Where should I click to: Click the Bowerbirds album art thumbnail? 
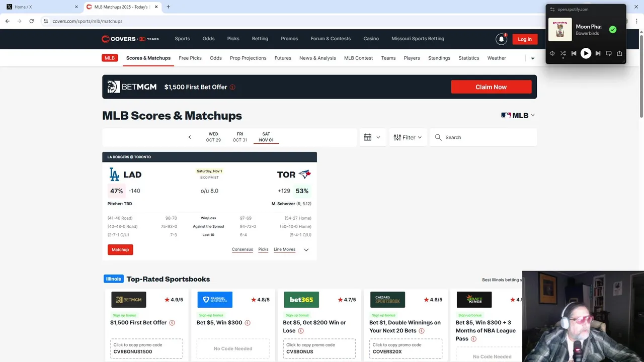(560, 30)
